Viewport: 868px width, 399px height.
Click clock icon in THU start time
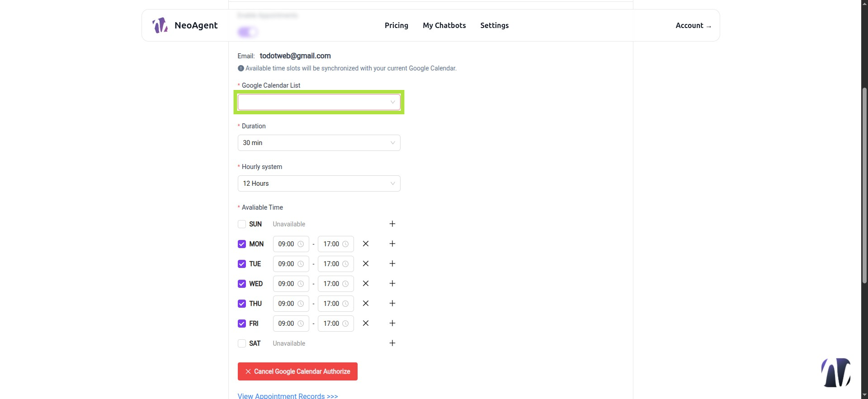click(x=301, y=304)
